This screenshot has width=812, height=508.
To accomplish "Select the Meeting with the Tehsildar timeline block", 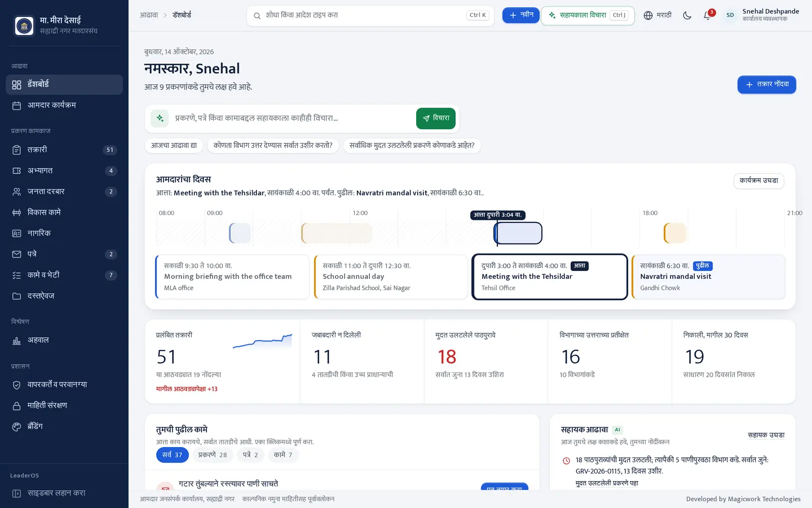I will point(518,233).
